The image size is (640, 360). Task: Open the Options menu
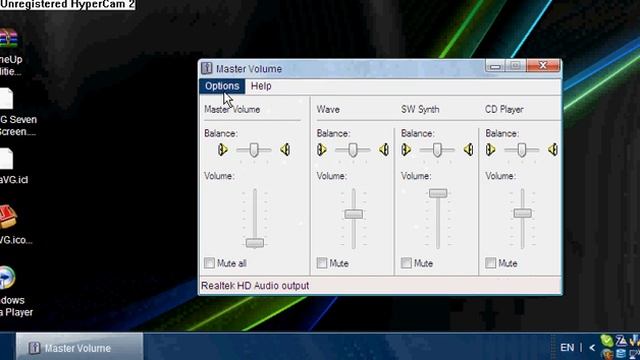click(222, 86)
